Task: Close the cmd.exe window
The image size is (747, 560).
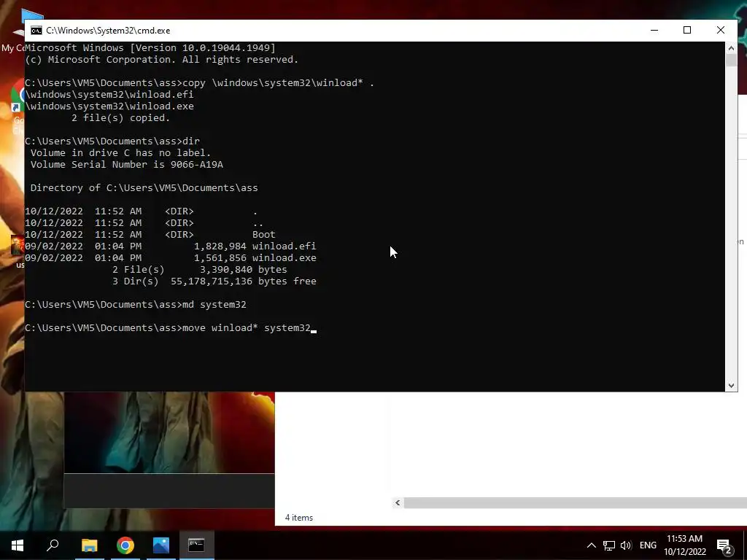Action: (720, 30)
